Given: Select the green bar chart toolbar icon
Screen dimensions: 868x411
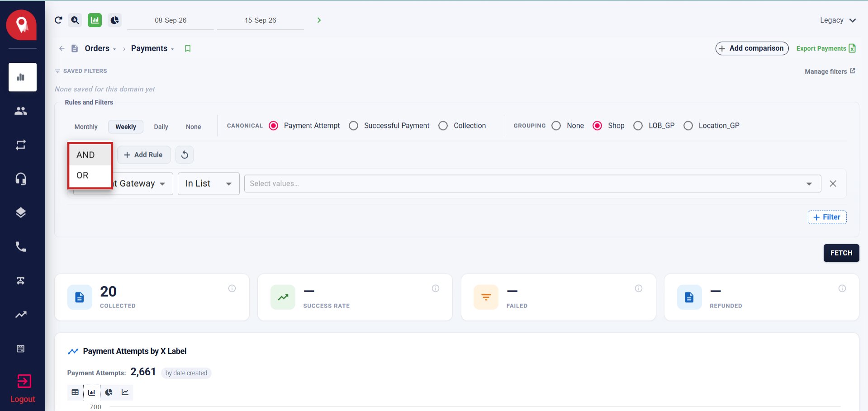Looking at the screenshot, I should coord(95,20).
